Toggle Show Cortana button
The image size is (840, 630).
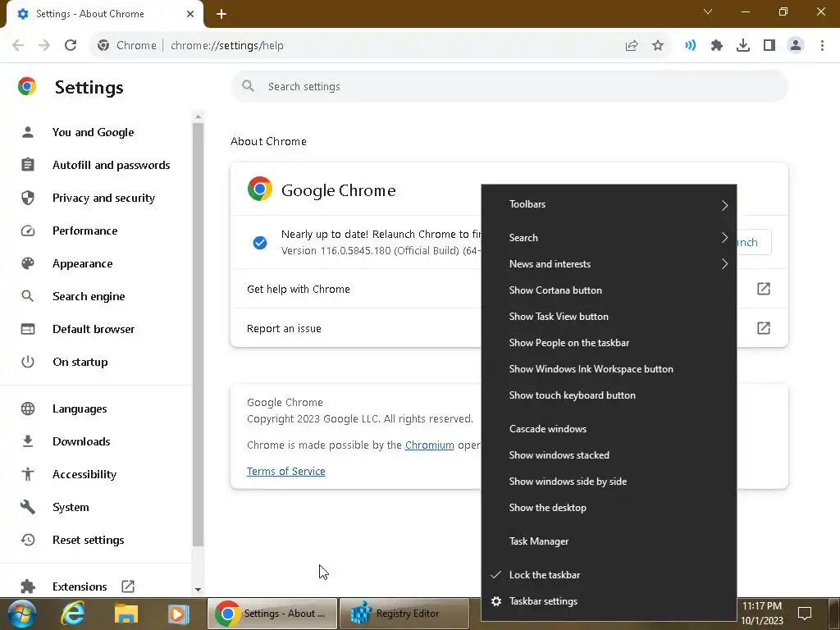(x=609, y=290)
